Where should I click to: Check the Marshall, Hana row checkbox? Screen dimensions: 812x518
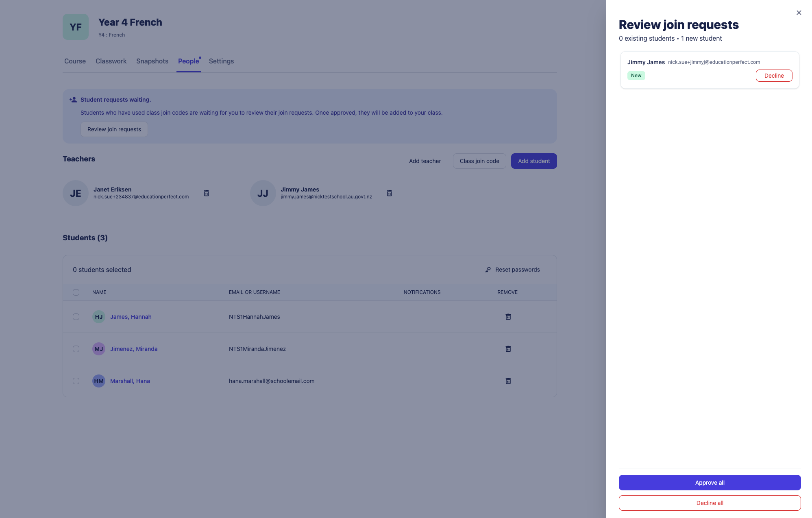coord(76,381)
